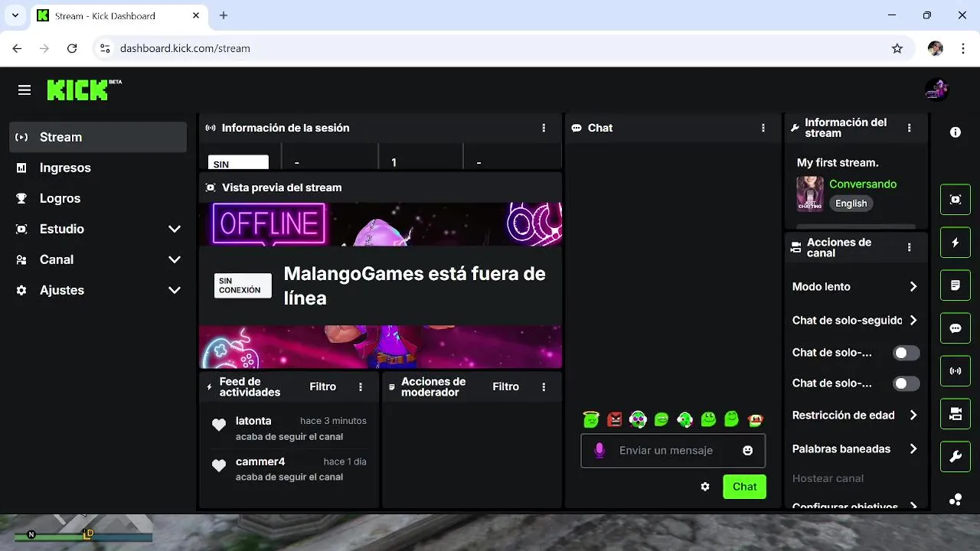
Task: Open Información de la sesión three-dot menu
Action: pyautogui.click(x=544, y=128)
